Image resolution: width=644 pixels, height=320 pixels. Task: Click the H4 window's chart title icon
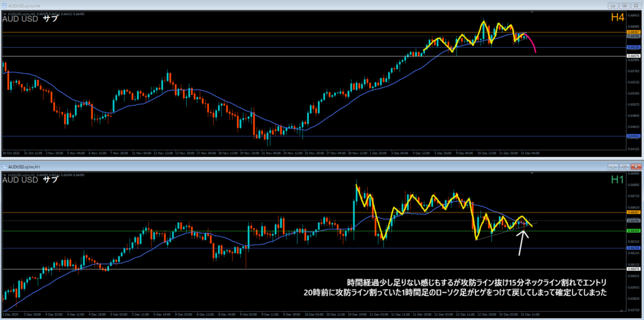(4, 6)
